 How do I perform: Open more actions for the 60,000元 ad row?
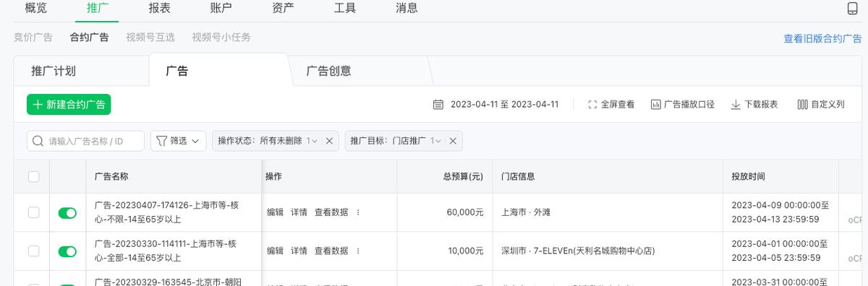coord(358,212)
